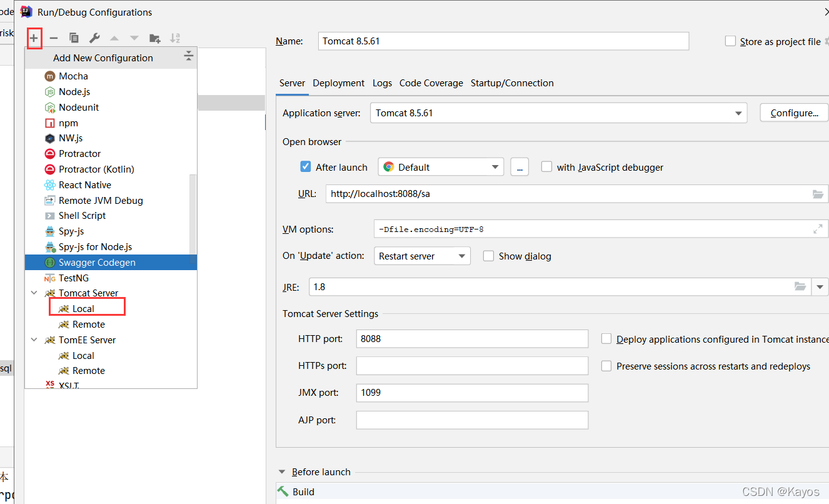829x504 pixels.
Task: Click the Create New Folder icon
Action: click(x=154, y=38)
